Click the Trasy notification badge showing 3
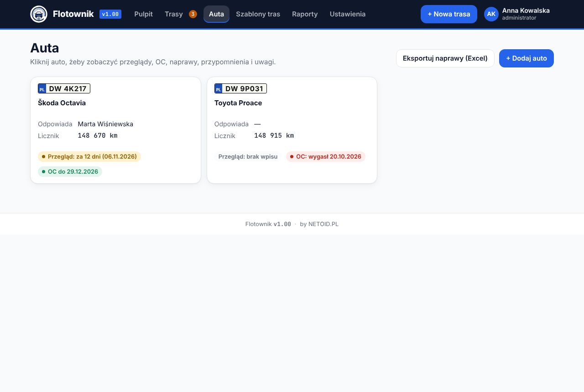Image resolution: width=584 pixels, height=392 pixels. 193,14
